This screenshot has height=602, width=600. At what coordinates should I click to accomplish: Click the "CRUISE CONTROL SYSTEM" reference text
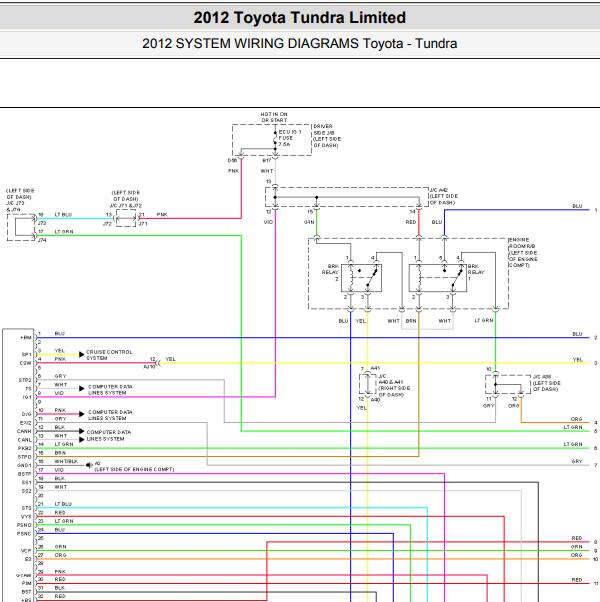coord(109,355)
